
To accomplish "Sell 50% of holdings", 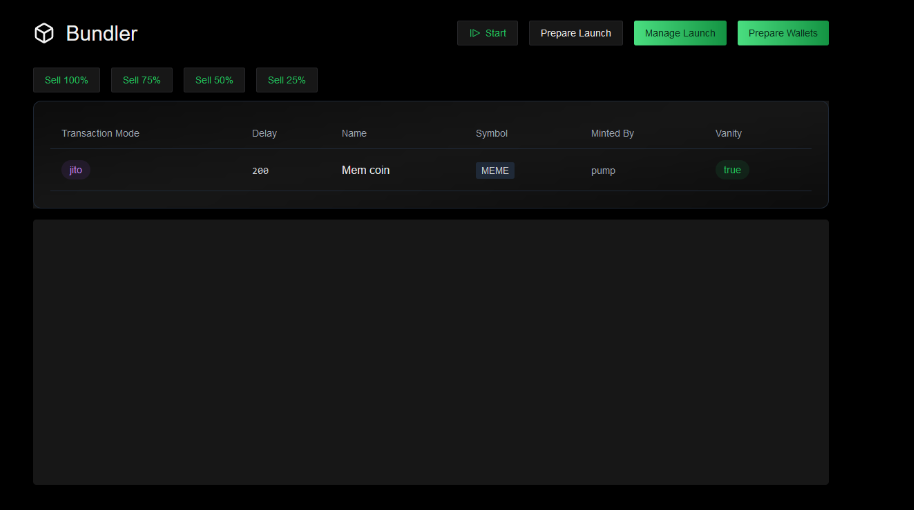I will coord(214,80).
